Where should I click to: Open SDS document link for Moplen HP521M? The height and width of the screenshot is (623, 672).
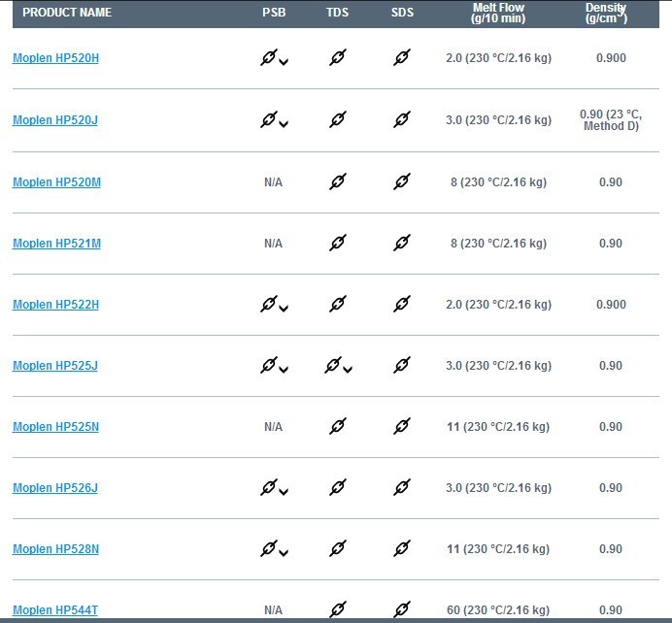pos(402,243)
